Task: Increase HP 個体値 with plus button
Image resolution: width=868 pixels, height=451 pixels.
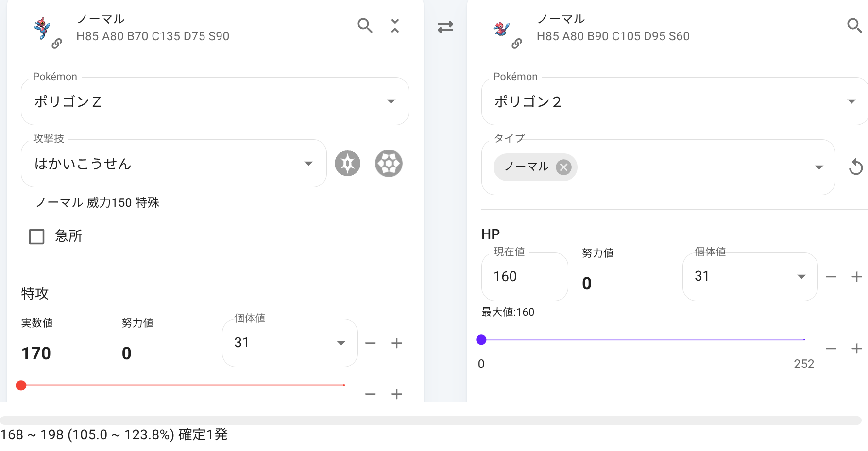Action: click(x=857, y=277)
